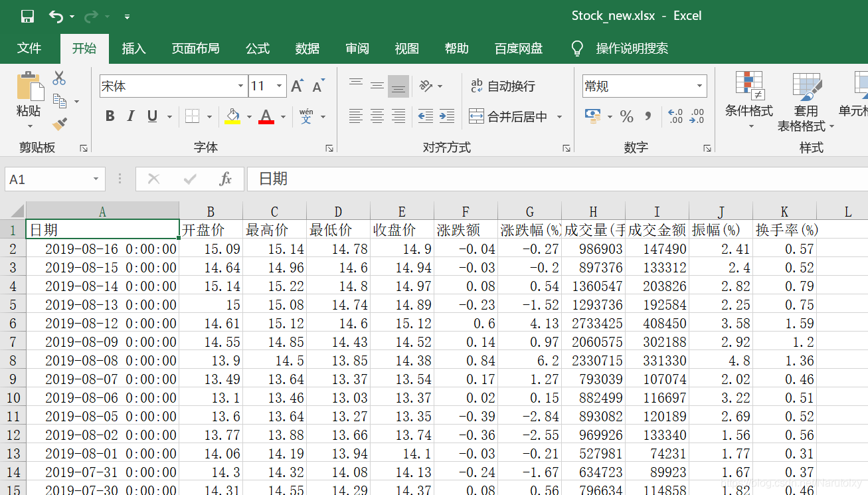Copy selection with the copy icon
Image resolution: width=868 pixels, height=495 pixels.
(60, 101)
